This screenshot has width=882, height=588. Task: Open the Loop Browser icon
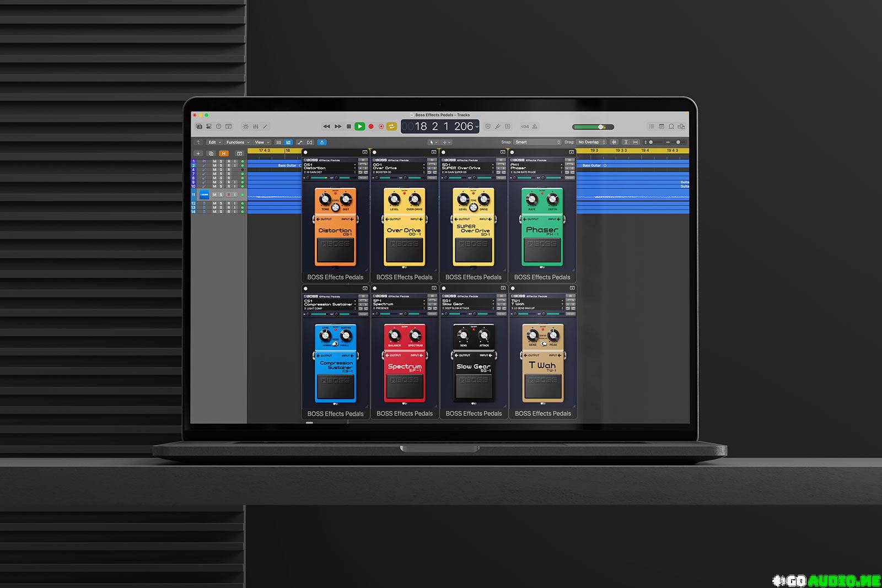pos(681,127)
